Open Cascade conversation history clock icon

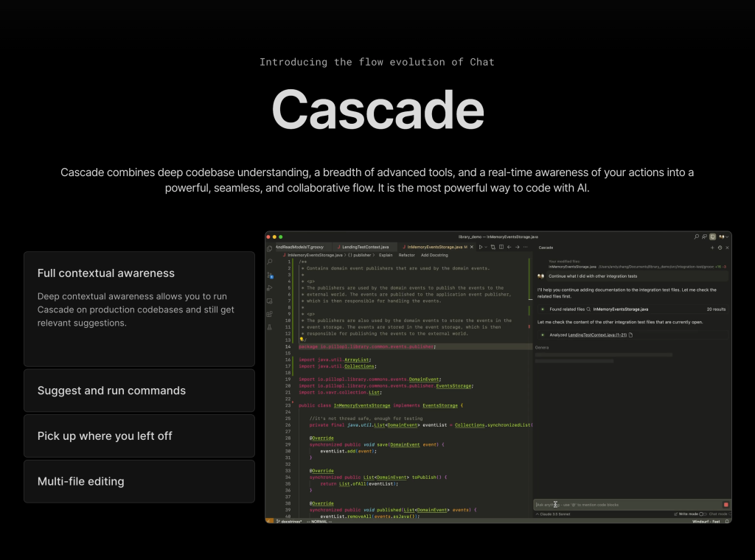(720, 248)
